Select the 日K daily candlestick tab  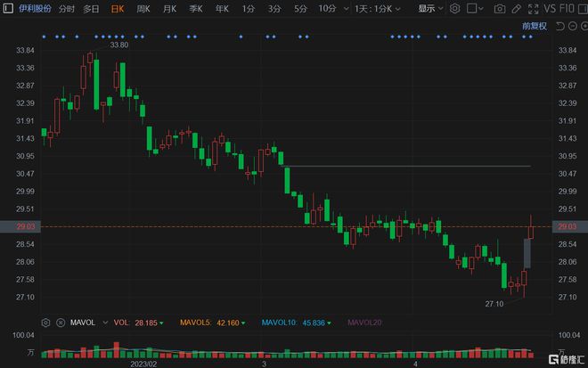[x=118, y=9]
